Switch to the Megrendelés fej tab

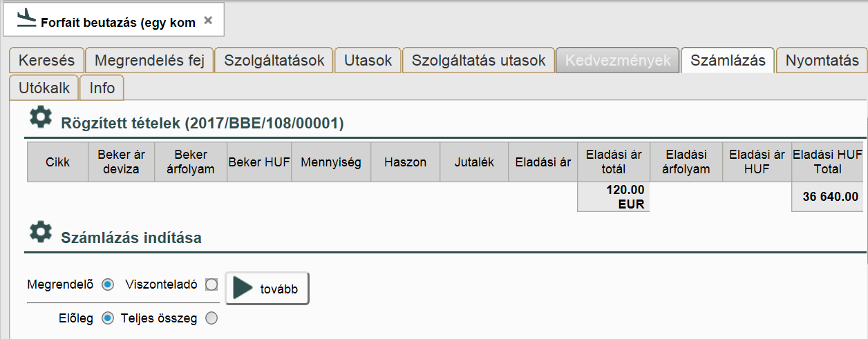(149, 61)
